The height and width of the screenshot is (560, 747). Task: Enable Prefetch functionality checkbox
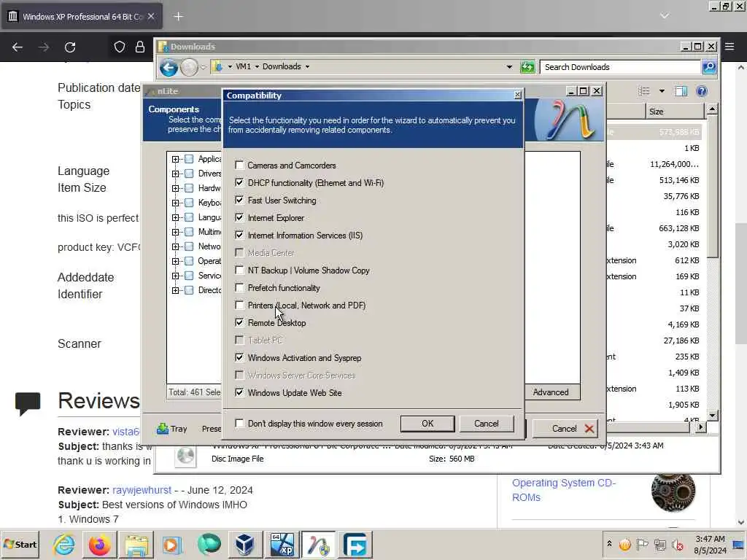click(239, 287)
